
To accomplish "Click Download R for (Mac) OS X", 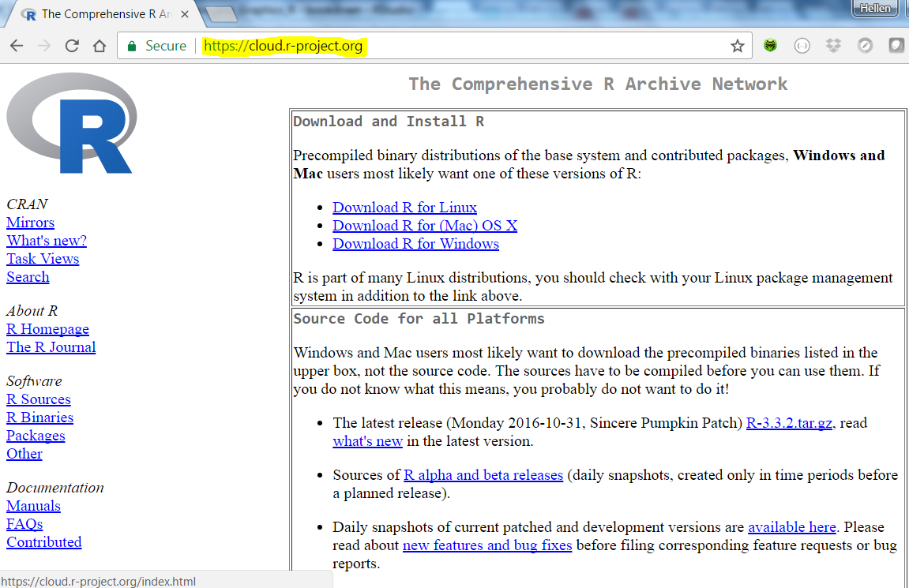I will [425, 226].
